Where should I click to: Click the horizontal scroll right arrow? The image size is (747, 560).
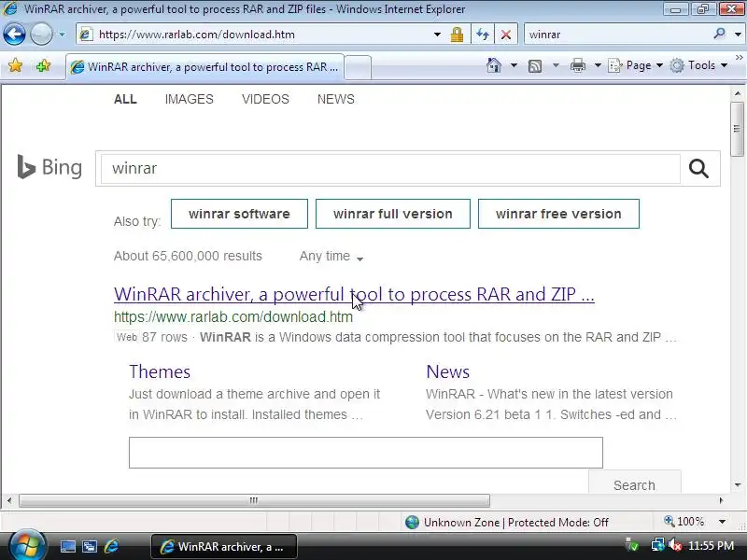(721, 500)
